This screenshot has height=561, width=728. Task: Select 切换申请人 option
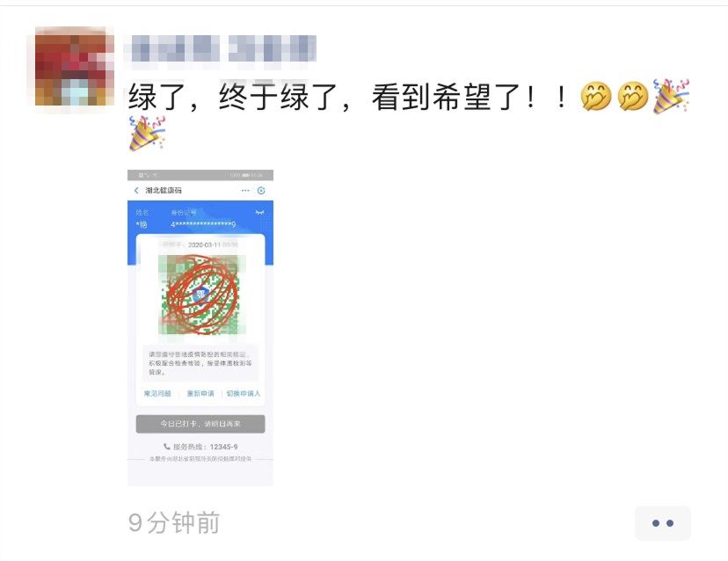pyautogui.click(x=244, y=393)
